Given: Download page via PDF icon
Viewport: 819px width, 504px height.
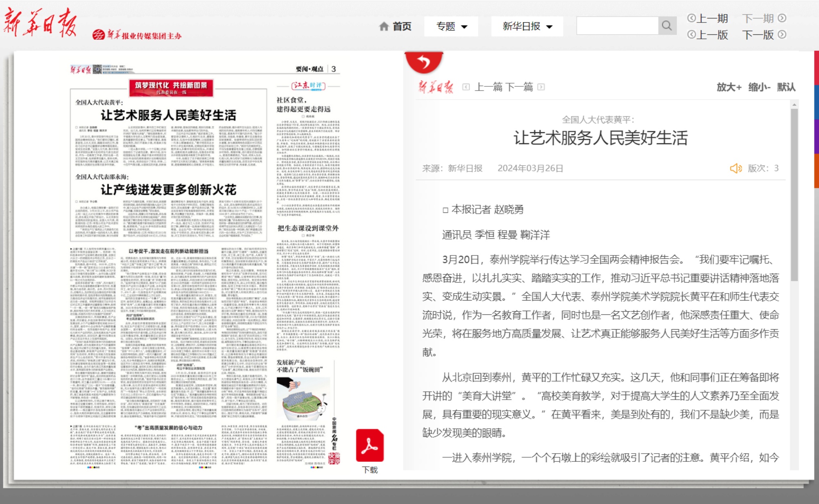Looking at the screenshot, I should 369,445.
